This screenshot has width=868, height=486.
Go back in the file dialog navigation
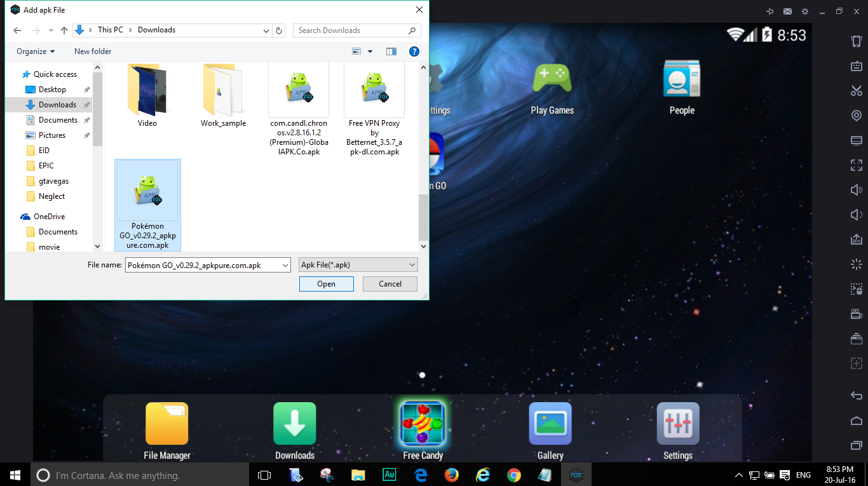(17, 30)
